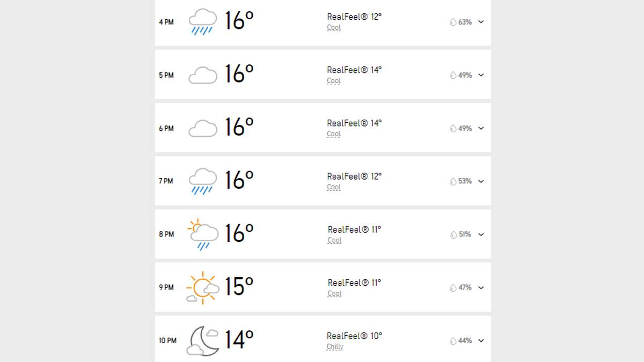Viewport: 644px width, 362px height.
Task: Click the 53% precipitation chance at 7 PM
Action: (x=465, y=181)
